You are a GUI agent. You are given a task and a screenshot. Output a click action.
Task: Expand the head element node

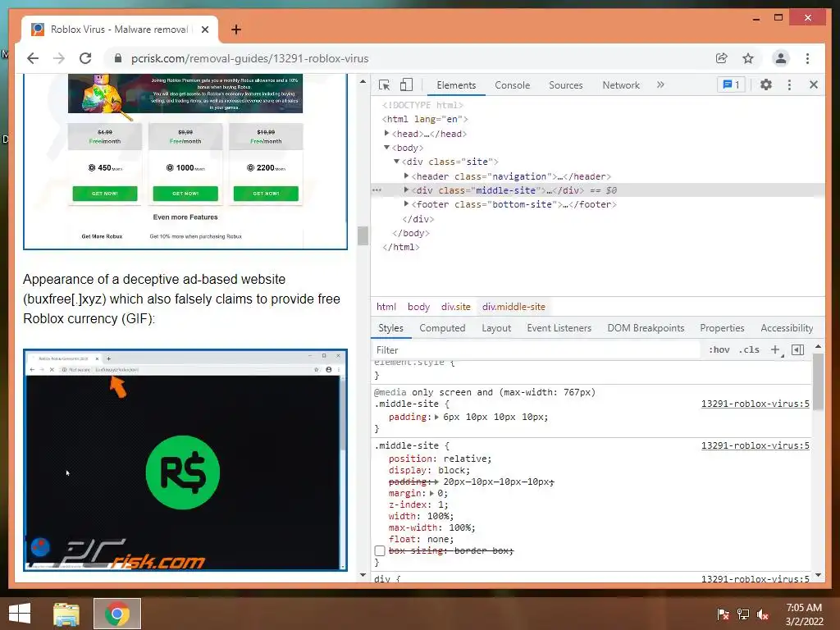(387, 134)
